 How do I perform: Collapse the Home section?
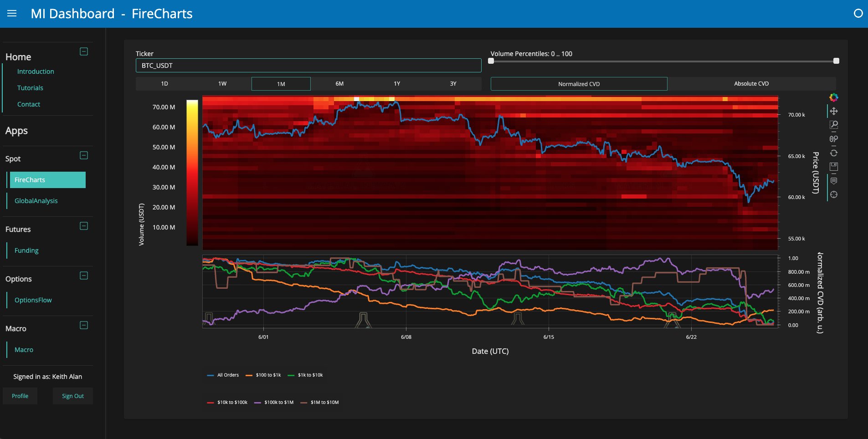click(x=84, y=51)
